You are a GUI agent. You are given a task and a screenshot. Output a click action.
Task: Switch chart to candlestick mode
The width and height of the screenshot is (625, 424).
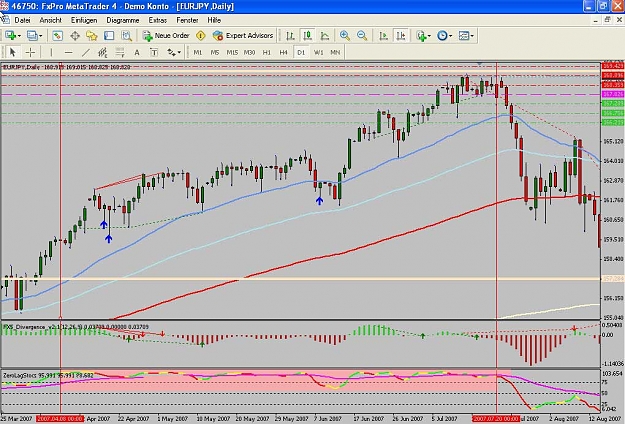click(307, 36)
